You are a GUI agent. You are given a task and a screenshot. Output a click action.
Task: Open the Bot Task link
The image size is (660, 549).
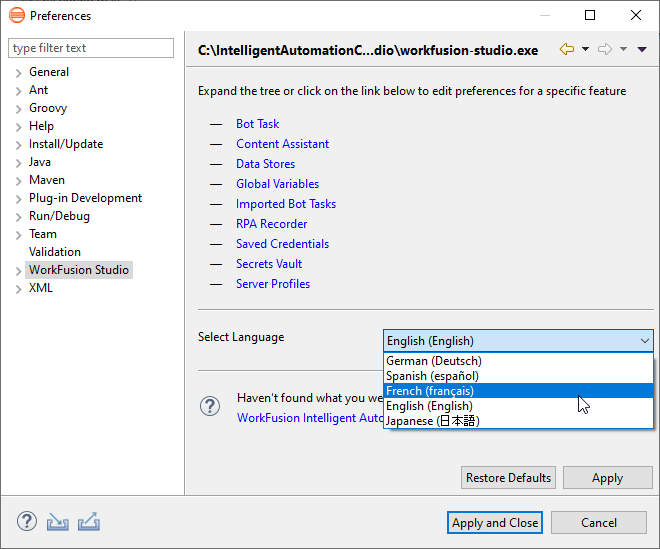tap(258, 124)
